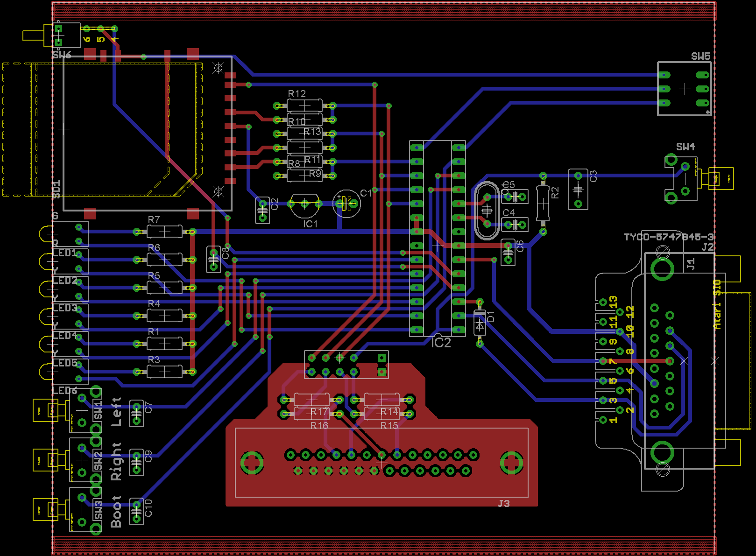Click the R15 resistor label
The height and width of the screenshot is (556, 756).
tap(389, 426)
